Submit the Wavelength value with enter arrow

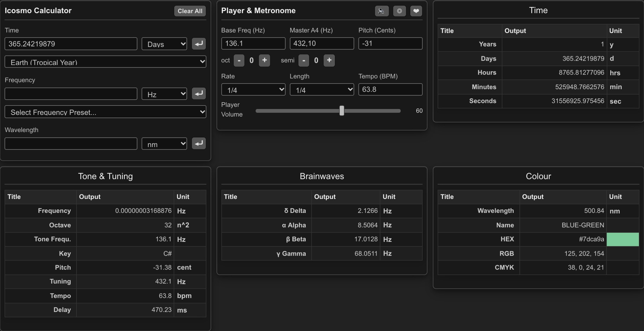(199, 143)
